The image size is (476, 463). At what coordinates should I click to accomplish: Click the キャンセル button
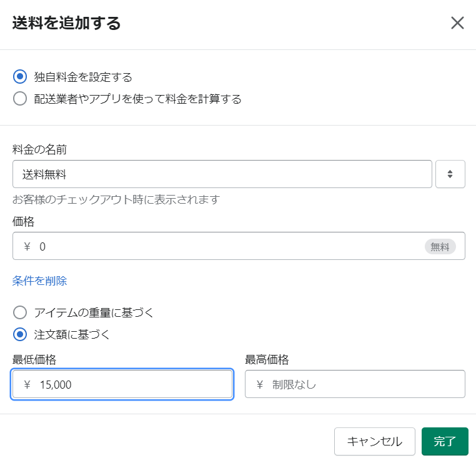tap(375, 442)
